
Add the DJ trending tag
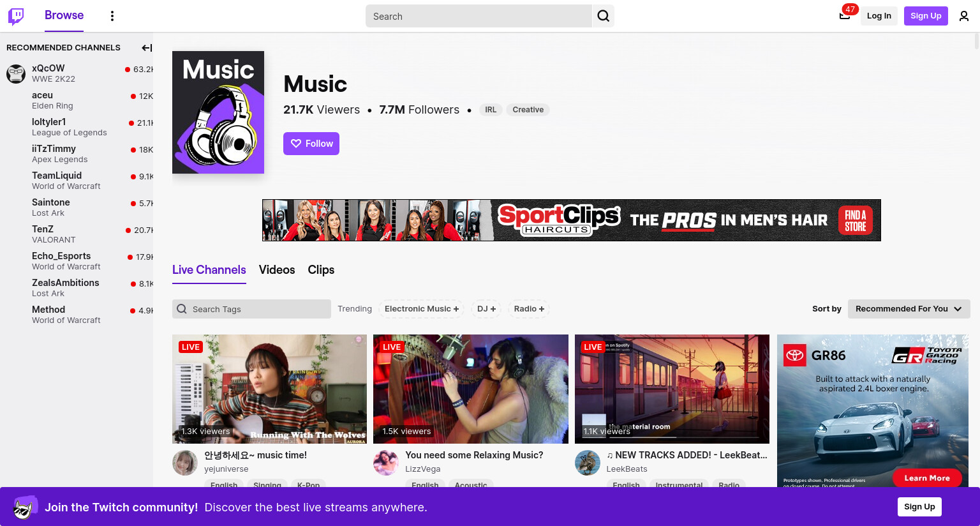click(486, 309)
